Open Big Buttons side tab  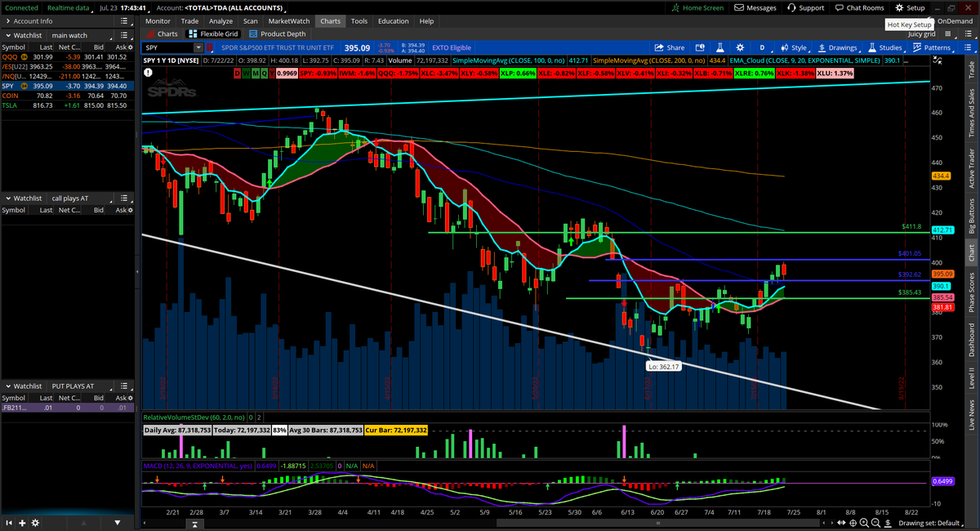(x=971, y=216)
